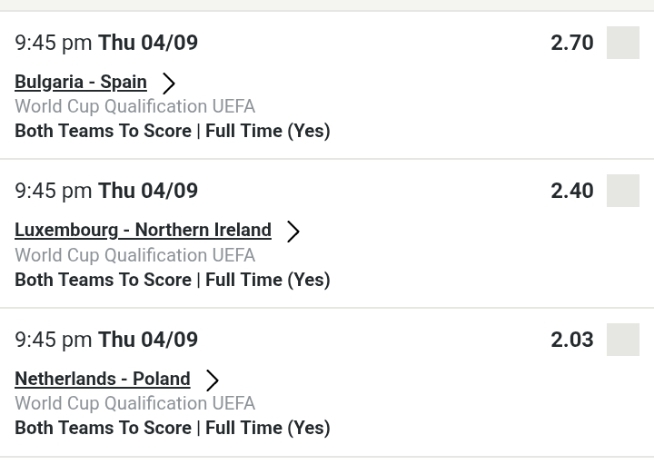Tick the checkbox next to odds 2.03
This screenshot has height=460, width=654.
coord(623,339)
